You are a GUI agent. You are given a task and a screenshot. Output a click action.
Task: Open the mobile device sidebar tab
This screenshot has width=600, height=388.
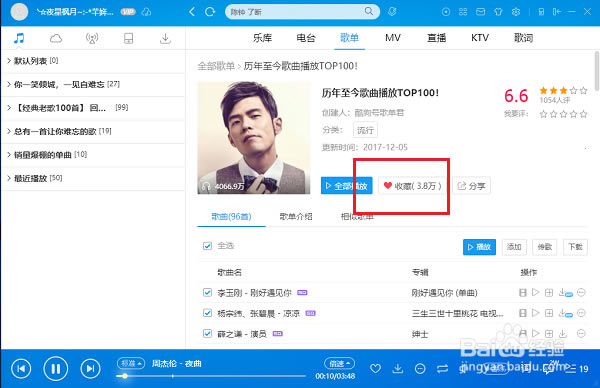[x=129, y=38]
